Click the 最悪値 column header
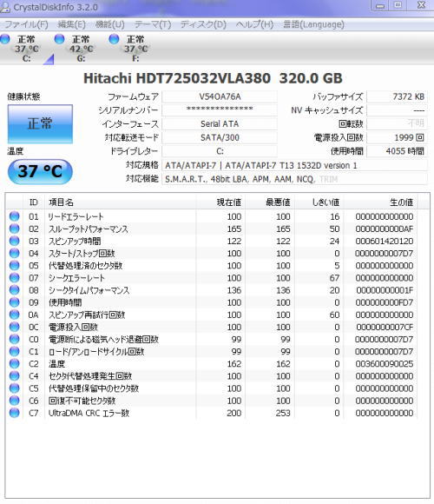 click(x=270, y=202)
